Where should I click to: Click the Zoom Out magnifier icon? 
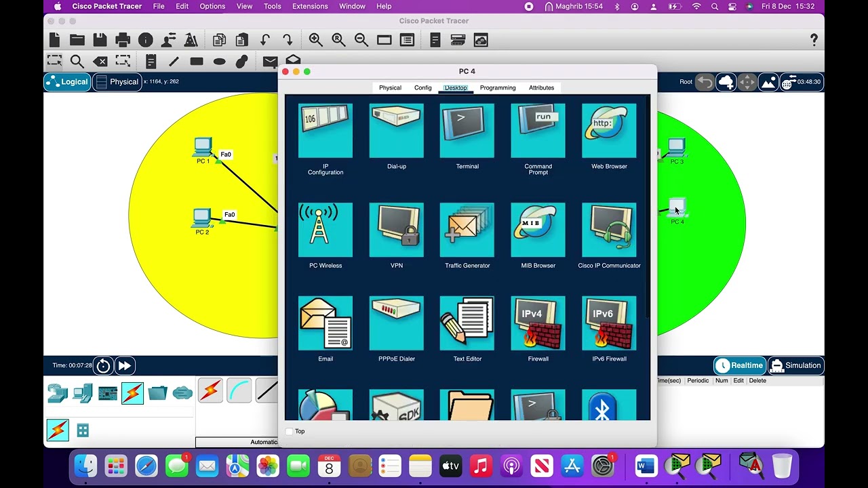click(x=361, y=40)
